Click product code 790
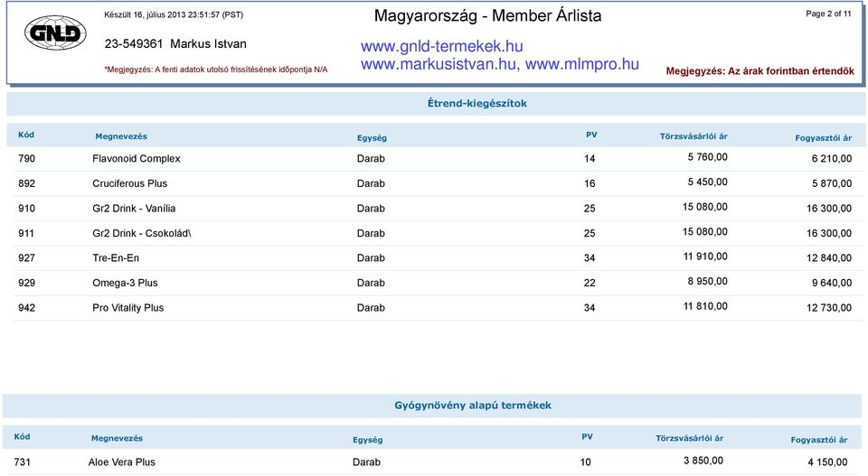Viewport: 868px width, 476px height. [26, 159]
